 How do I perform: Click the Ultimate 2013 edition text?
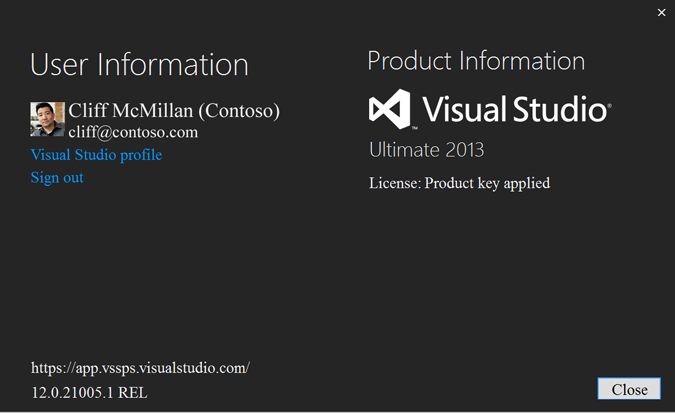[x=426, y=150]
